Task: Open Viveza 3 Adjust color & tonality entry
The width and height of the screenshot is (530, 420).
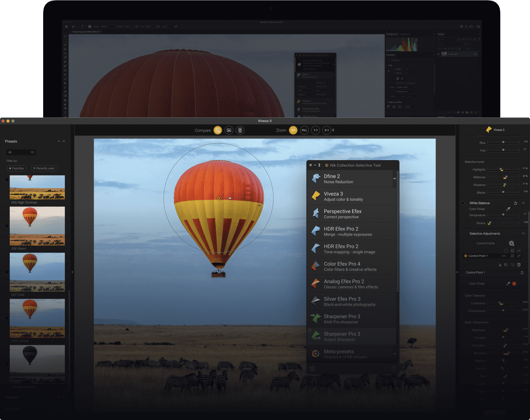Action: click(x=352, y=196)
